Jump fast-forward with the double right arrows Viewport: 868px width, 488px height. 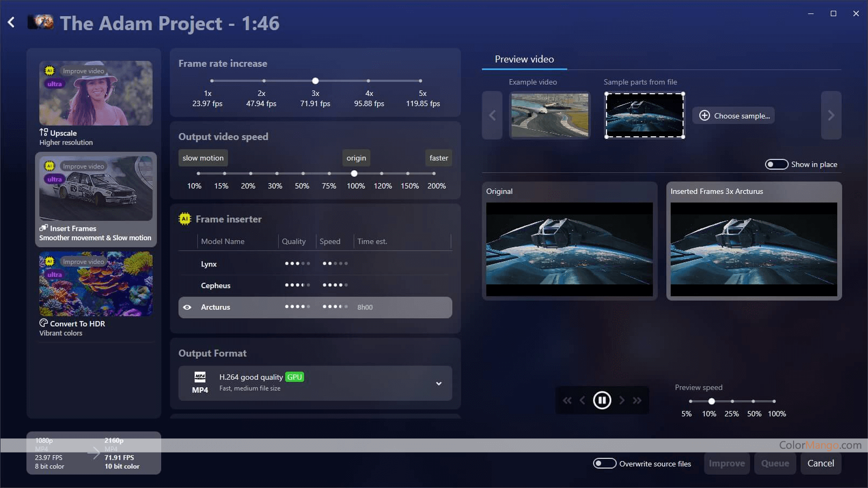[637, 400]
